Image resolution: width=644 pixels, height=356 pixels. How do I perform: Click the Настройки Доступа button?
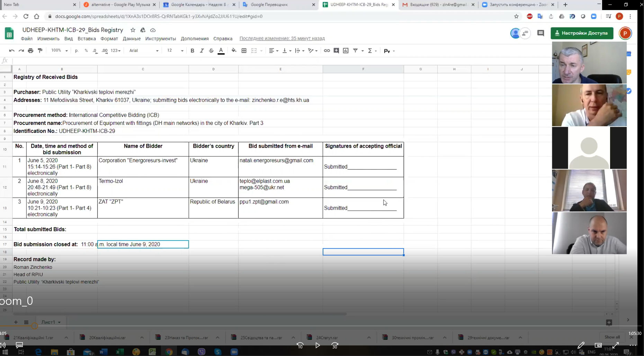click(x=582, y=33)
